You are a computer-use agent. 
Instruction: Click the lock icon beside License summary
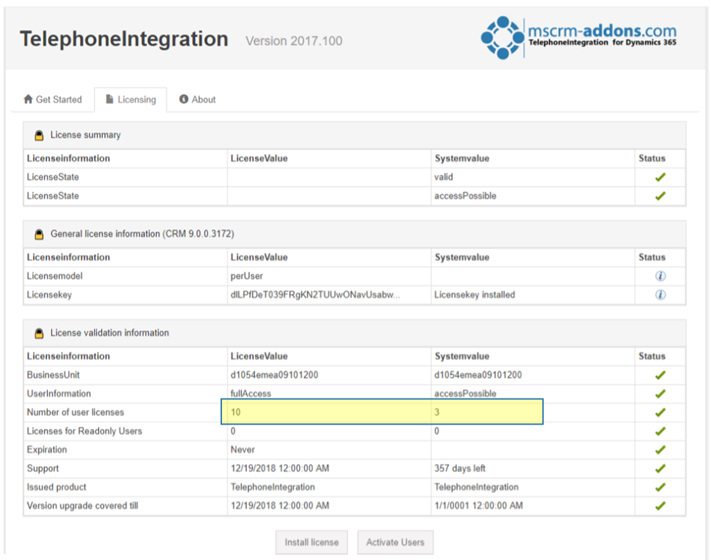pos(39,135)
